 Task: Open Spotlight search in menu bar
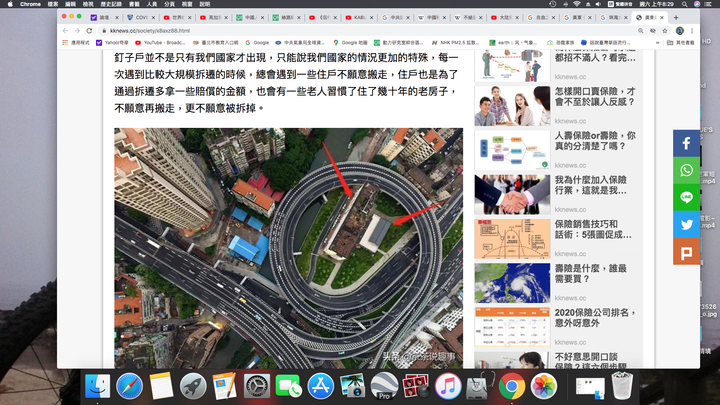point(685,4)
